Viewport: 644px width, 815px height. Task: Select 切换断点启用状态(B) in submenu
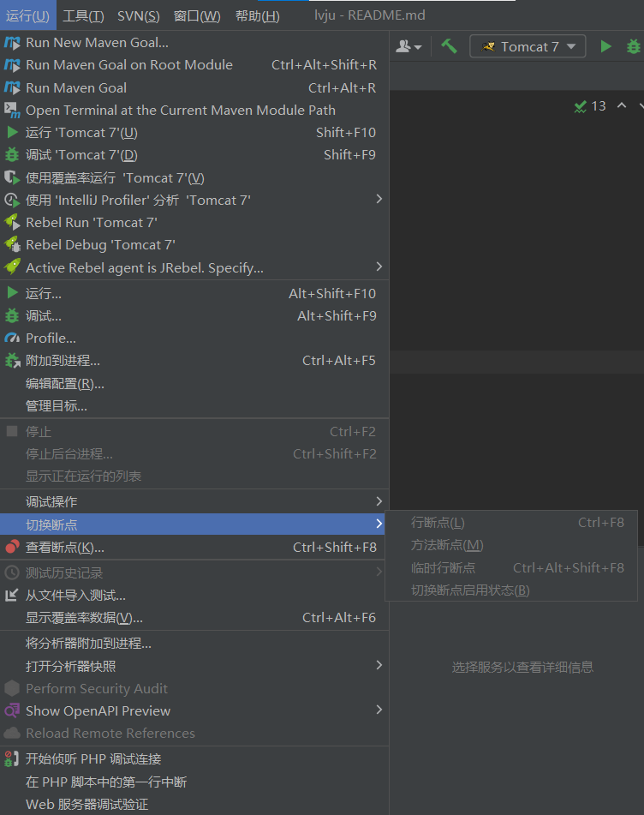point(511,590)
